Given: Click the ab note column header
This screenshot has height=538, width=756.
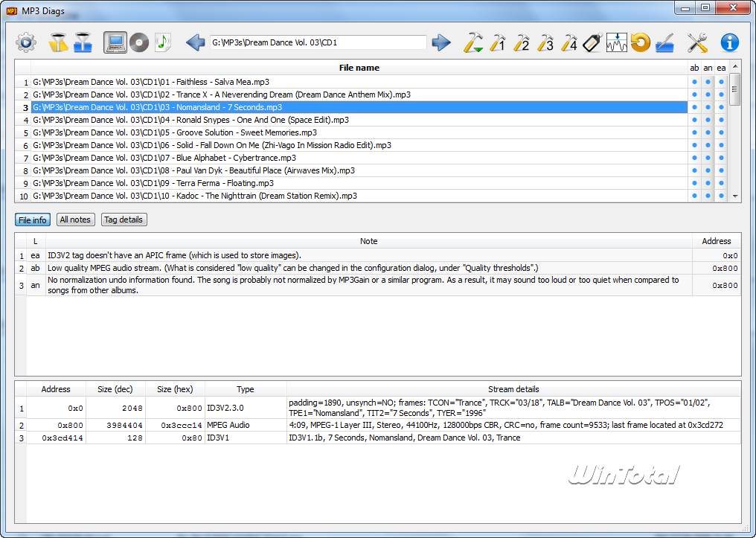Looking at the screenshot, I should [x=694, y=68].
